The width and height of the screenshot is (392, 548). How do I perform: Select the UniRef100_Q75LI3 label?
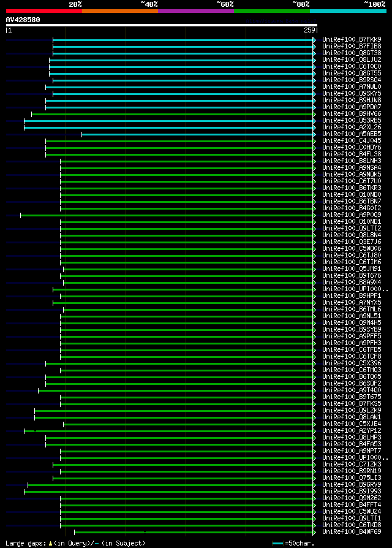(352, 478)
